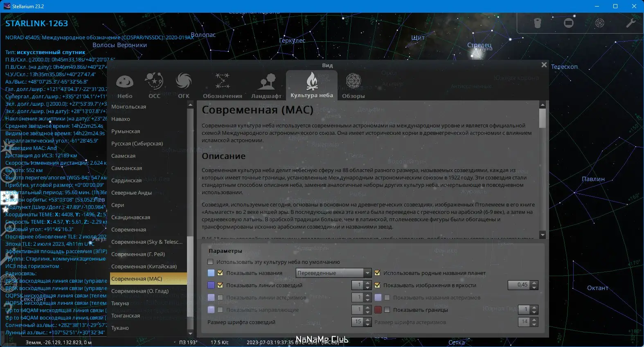Open oculars configuration wrench icon
The height and width of the screenshot is (347, 644).
(630, 23)
